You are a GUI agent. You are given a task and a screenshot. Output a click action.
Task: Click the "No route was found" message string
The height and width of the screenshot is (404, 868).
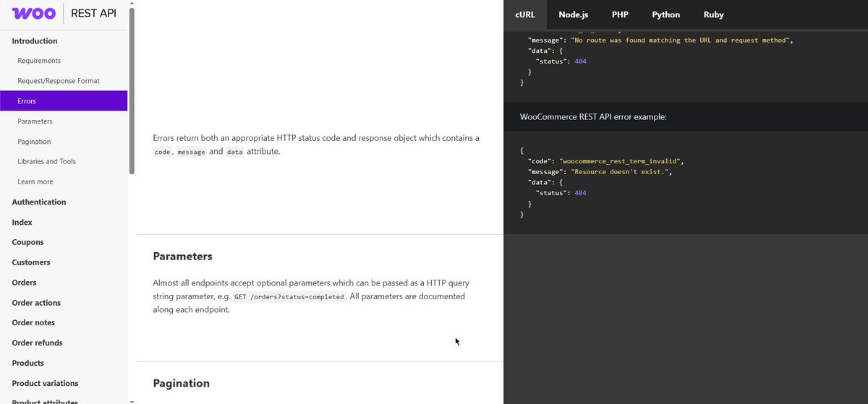pyautogui.click(x=681, y=40)
